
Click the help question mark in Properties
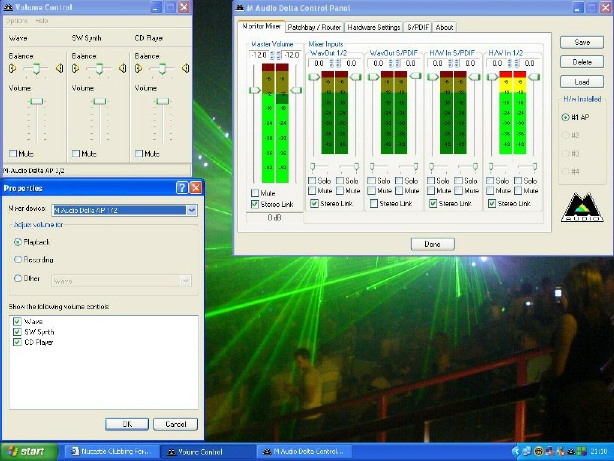[182, 188]
